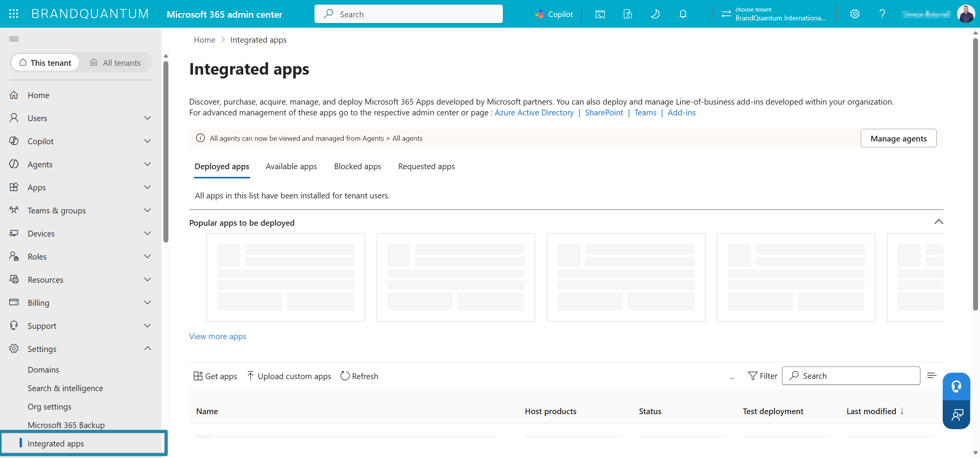Open settings gear in header
This screenshot has width=980, height=458.
pos(855,14)
